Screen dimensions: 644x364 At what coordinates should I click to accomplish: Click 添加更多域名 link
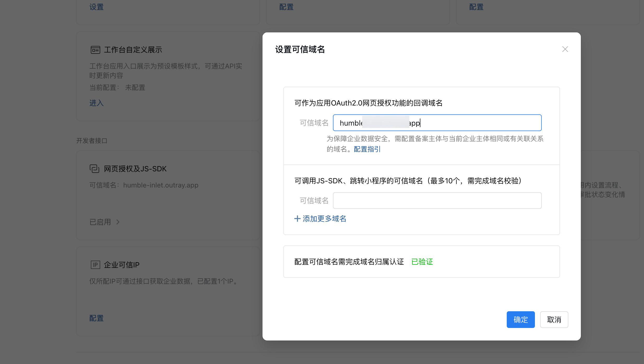[324, 219]
